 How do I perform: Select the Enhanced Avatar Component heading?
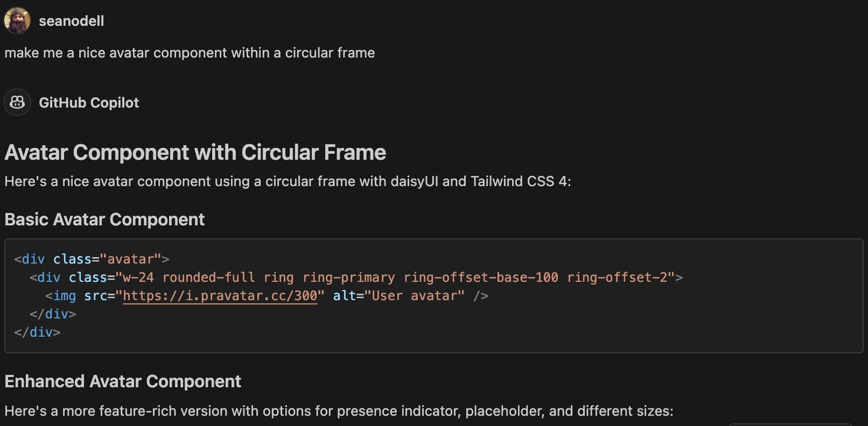(123, 381)
